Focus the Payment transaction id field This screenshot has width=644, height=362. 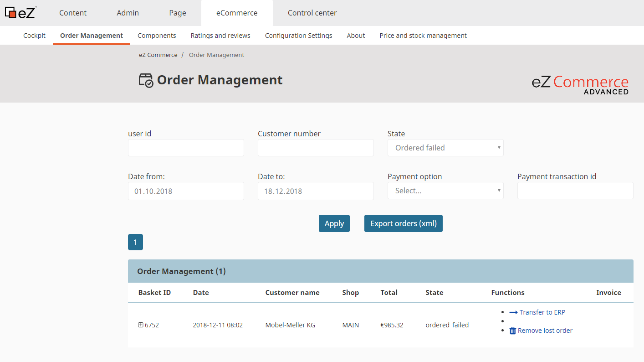(575, 191)
